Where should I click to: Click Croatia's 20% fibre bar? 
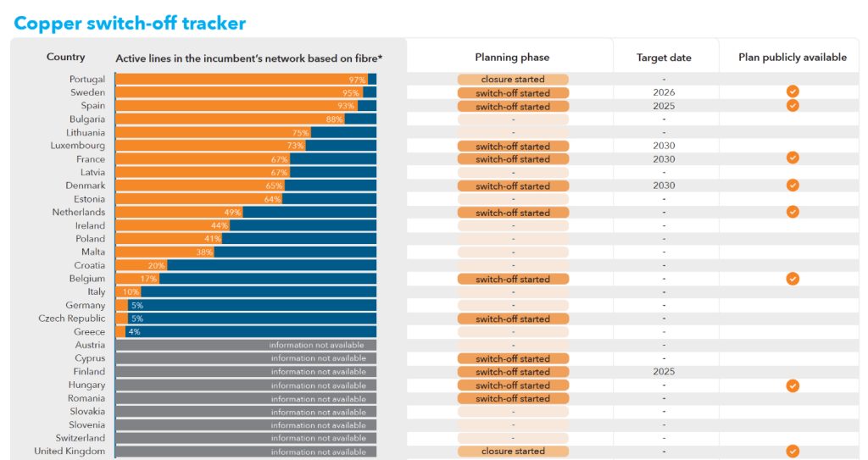(141, 265)
